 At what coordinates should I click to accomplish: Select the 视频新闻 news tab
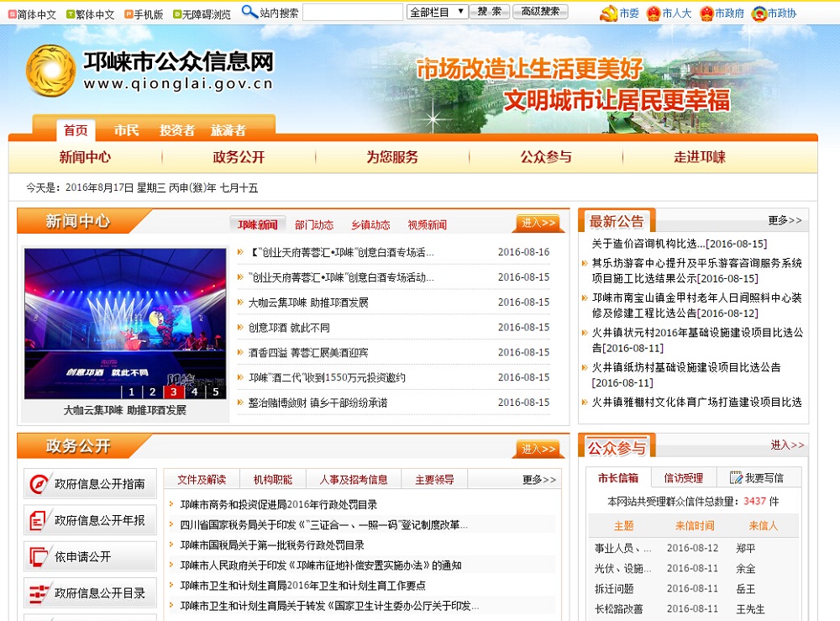coord(427,224)
